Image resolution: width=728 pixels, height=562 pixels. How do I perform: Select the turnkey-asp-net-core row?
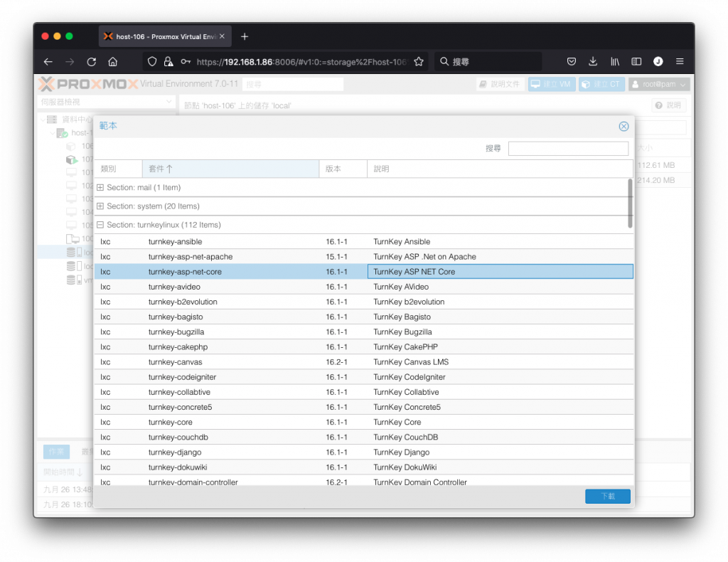pyautogui.click(x=363, y=272)
